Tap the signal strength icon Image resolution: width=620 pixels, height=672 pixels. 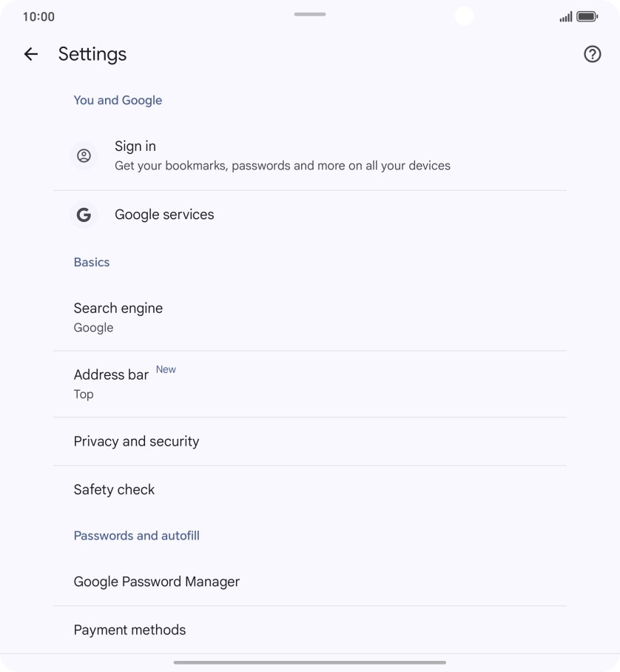(565, 16)
